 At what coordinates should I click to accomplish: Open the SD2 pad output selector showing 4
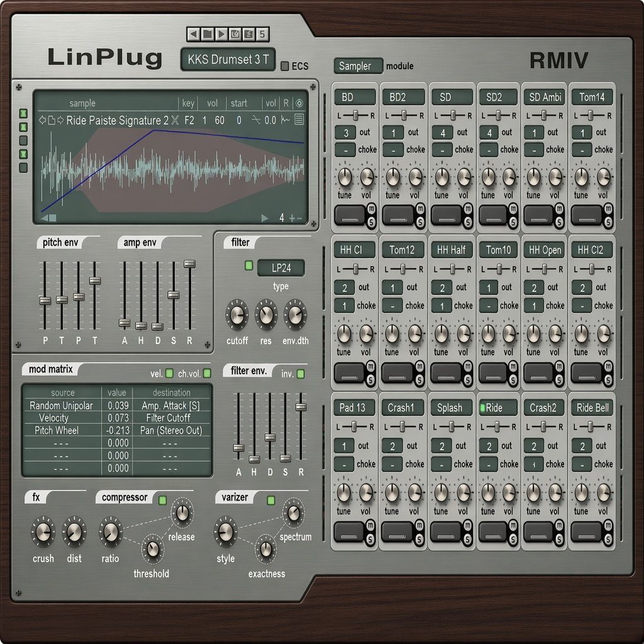489,133
